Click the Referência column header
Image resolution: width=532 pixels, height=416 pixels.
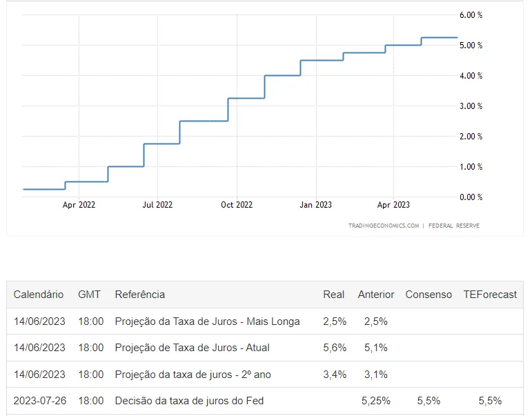pos(140,294)
